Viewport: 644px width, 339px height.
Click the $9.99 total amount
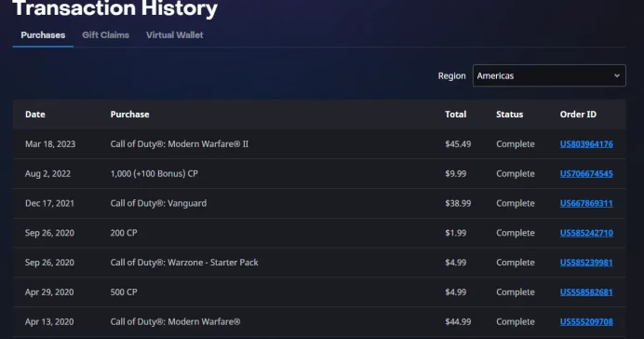(x=455, y=174)
